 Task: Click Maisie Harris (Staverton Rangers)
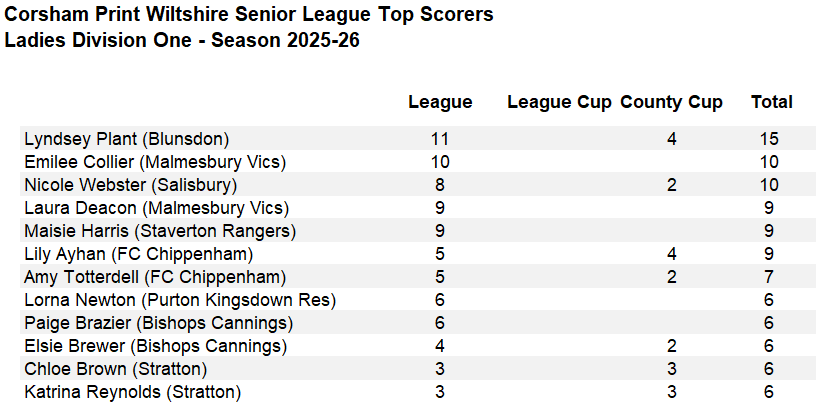(160, 231)
